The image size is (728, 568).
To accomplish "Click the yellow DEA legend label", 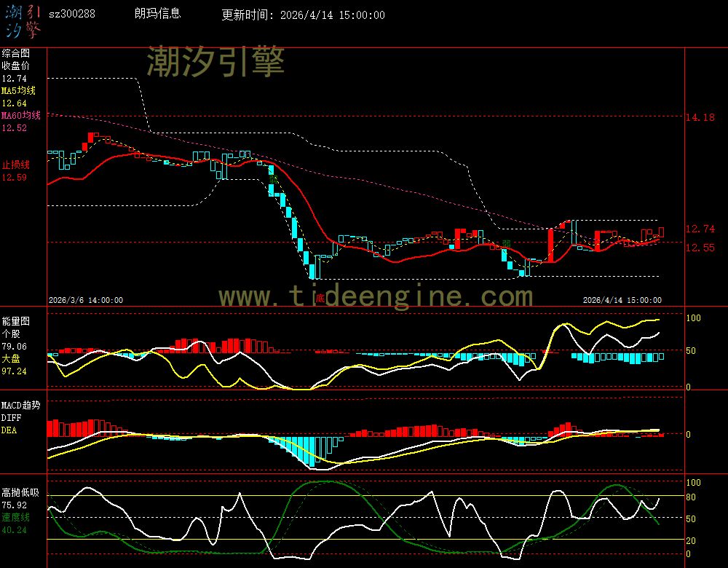I will (x=9, y=430).
